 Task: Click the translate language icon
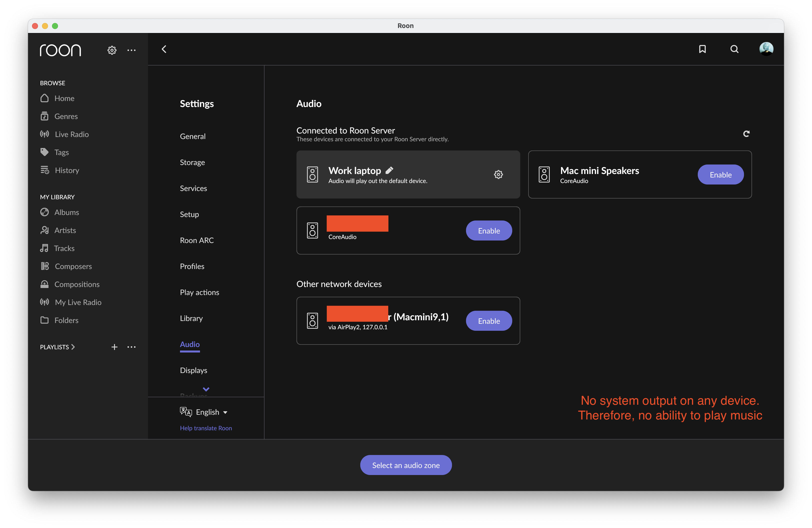pos(186,412)
